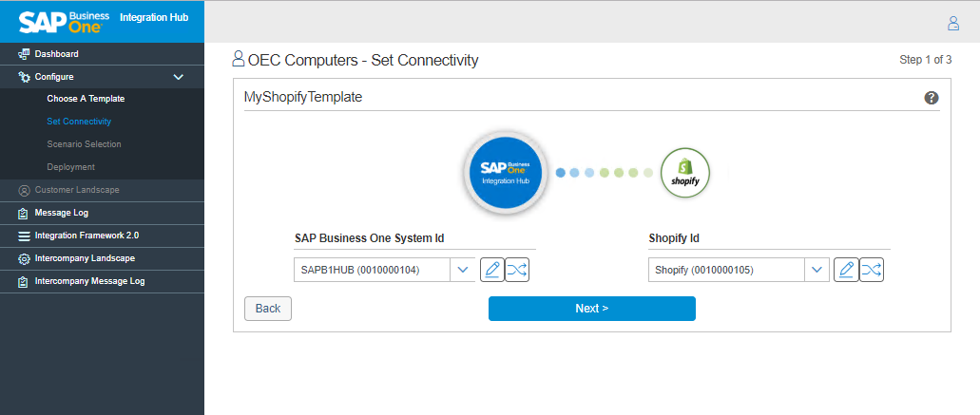Open Message Log from sidebar
Viewport: 980px width, 415px height.
pos(61,213)
